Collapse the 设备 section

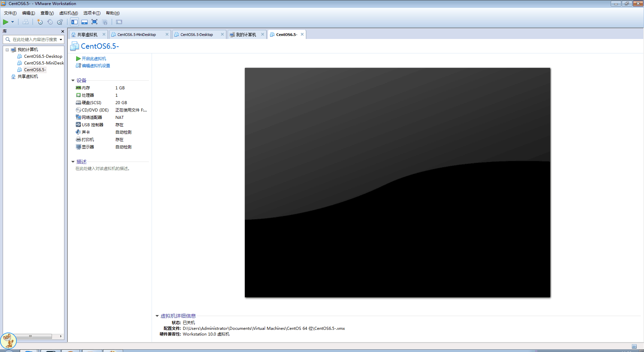point(73,81)
